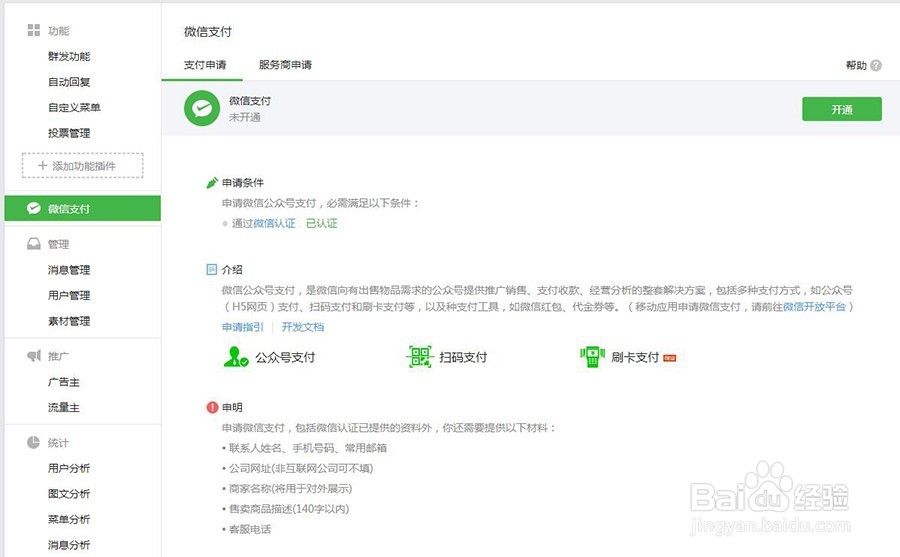900x557 pixels.
Task: Click the 未开通 status text
Action: (x=245, y=117)
